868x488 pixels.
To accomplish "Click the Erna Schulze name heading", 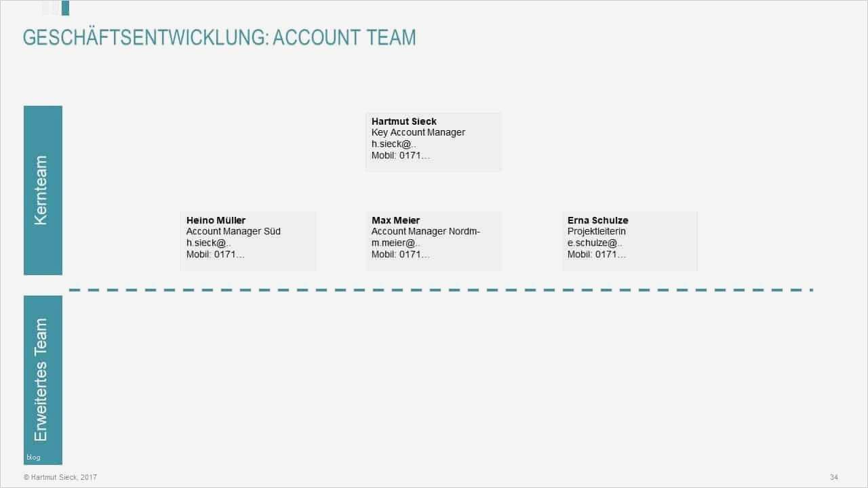I will pos(597,220).
